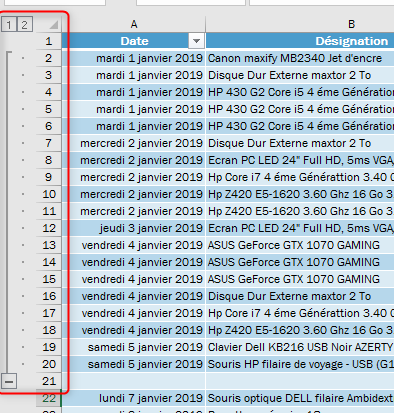The height and width of the screenshot is (413, 394).
Task: Click outline level 1 button
Action: (9, 25)
